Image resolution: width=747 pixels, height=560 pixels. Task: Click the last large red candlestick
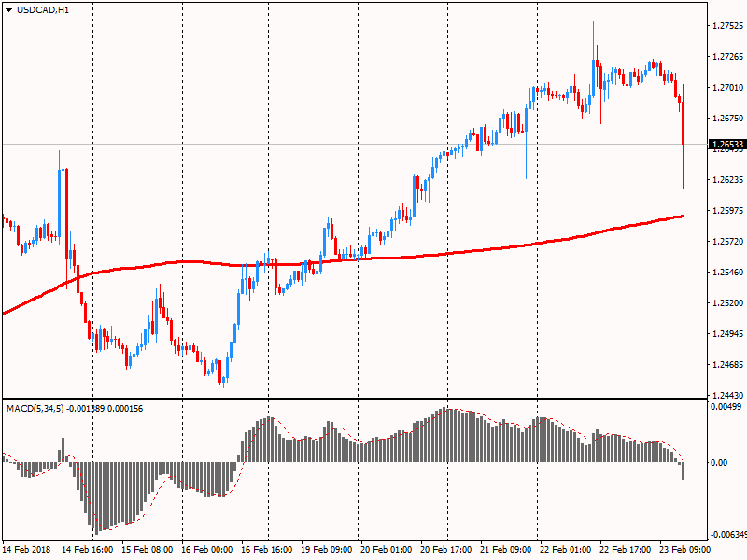684,123
